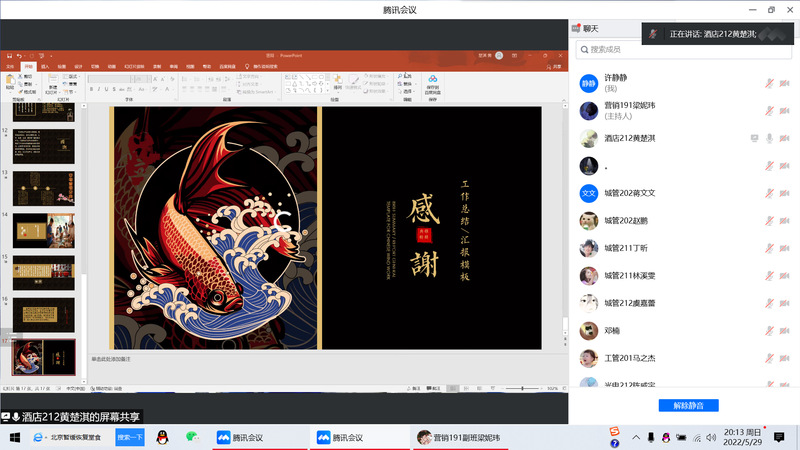Open the 插入 ribbon tab in PowerPoint
The width and height of the screenshot is (800, 450).
[46, 66]
